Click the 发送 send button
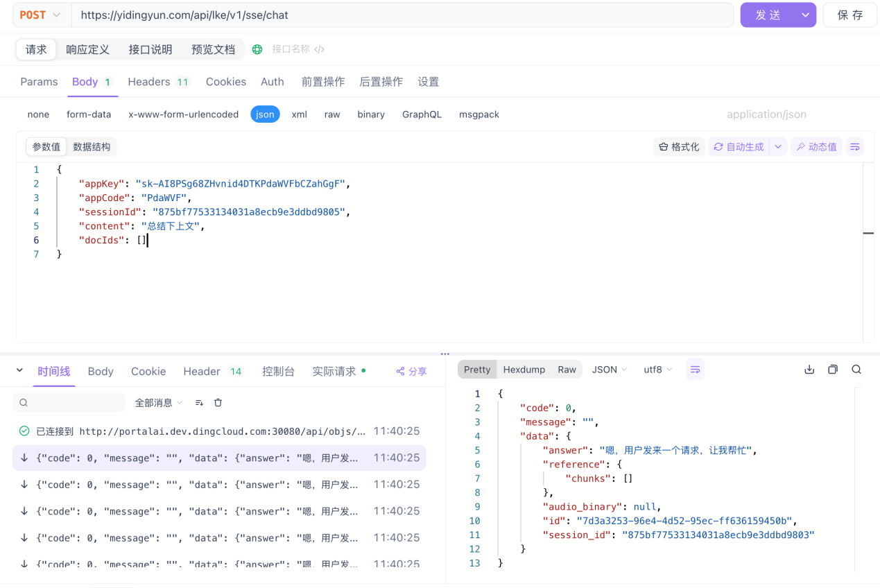This screenshot has height=588, width=880. 768,15
